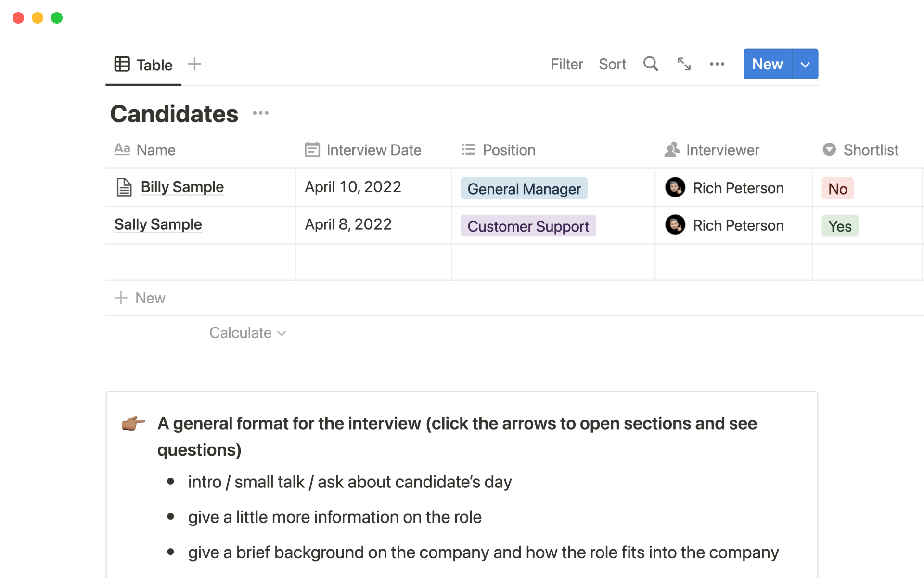924x578 pixels.
Task: Click the Filter icon
Action: 566,63
